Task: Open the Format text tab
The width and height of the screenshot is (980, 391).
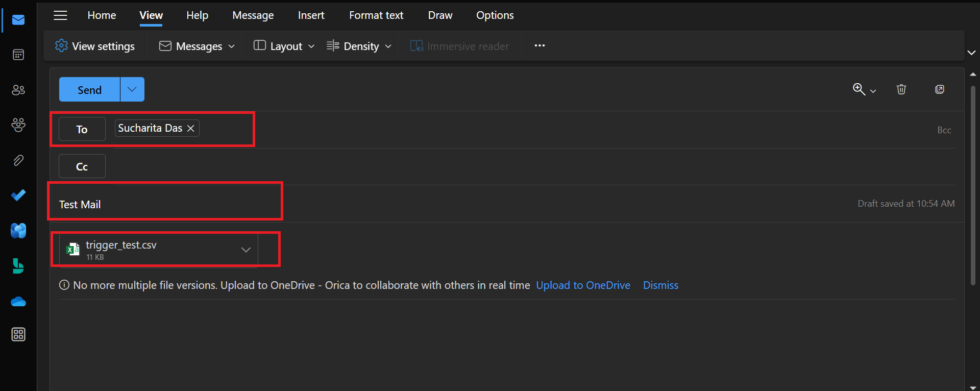Action: point(376,15)
